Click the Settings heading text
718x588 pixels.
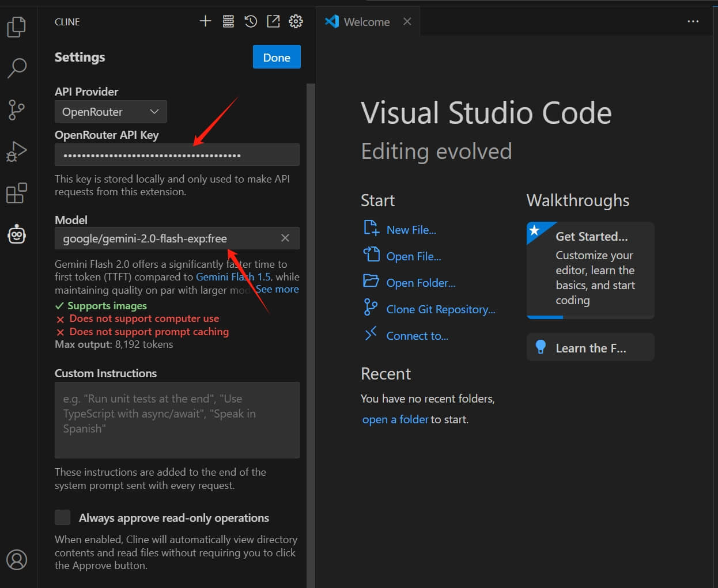80,57
